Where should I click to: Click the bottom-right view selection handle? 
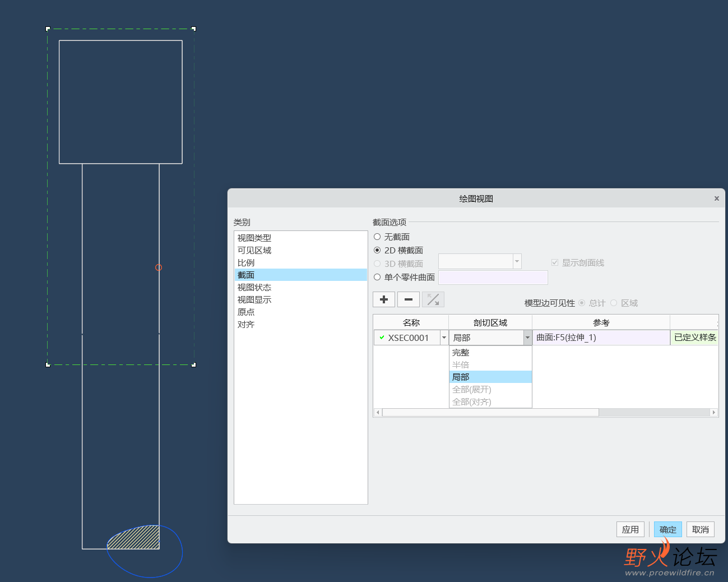pos(194,365)
